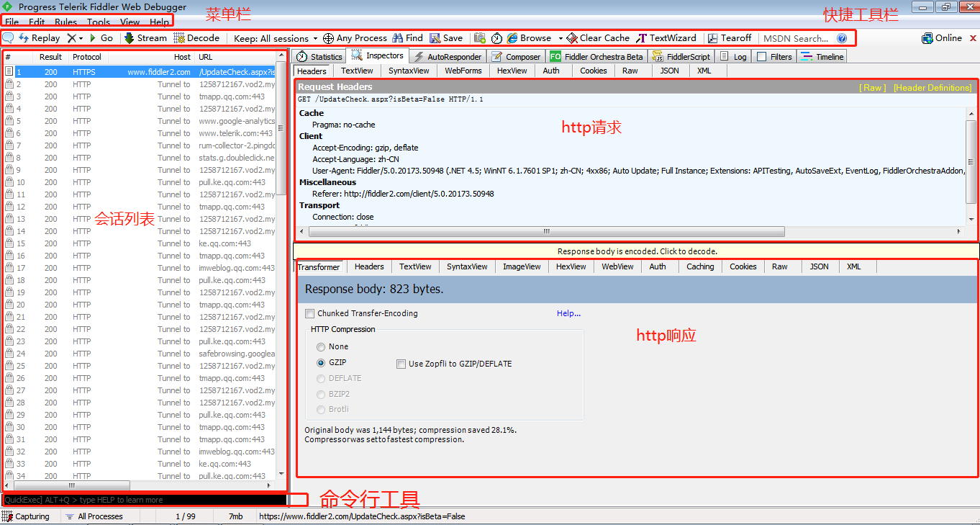This screenshot has width=980, height=525.
Task: Click the comment speech-bubble toolbar icon
Action: [x=9, y=38]
